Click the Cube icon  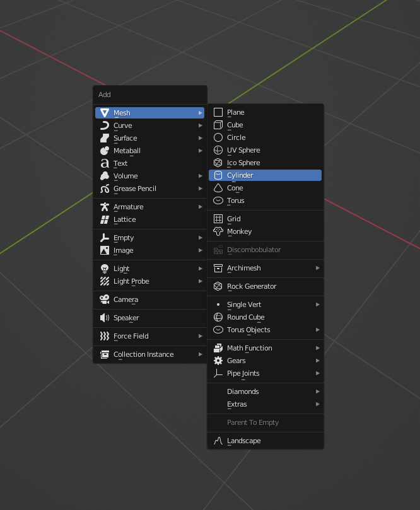click(x=218, y=125)
